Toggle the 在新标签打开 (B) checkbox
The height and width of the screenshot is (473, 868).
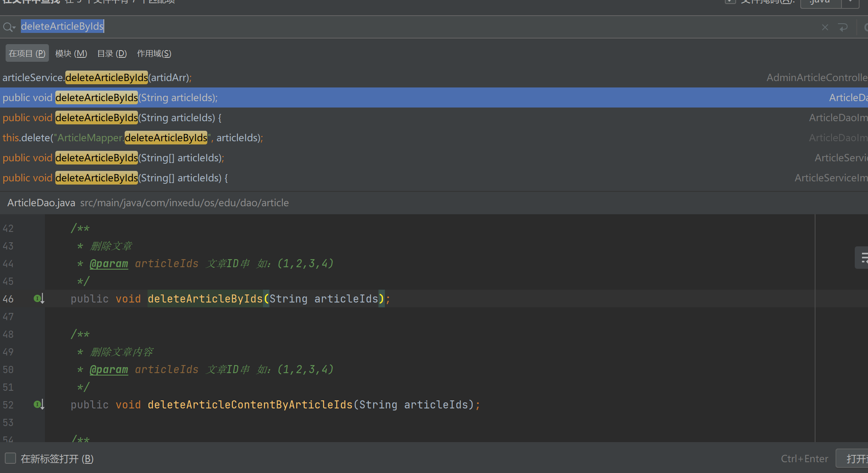point(10,458)
